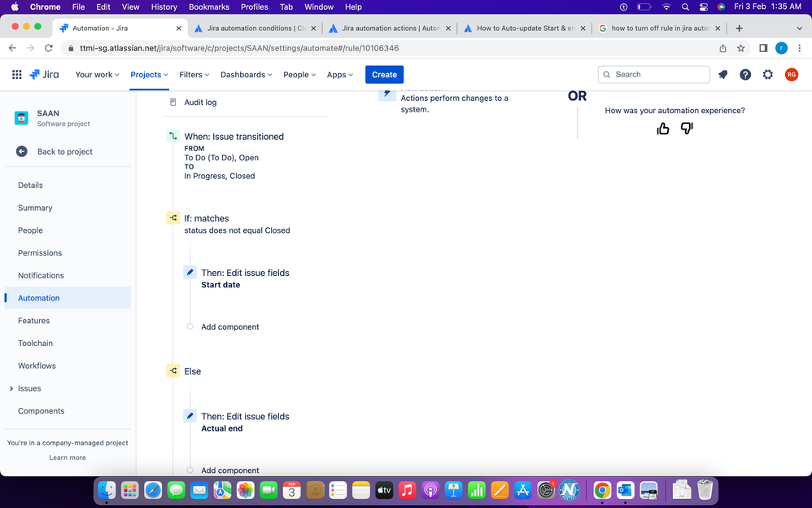Click 'Add component' under the Else branch
The image size is (812, 508).
pyautogui.click(x=229, y=471)
